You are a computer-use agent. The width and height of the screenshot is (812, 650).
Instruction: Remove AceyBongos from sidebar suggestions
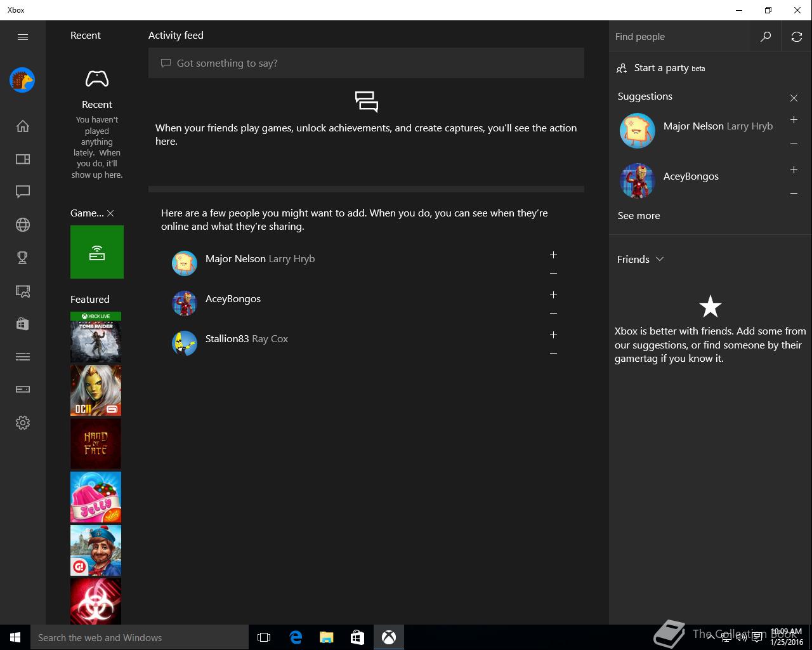coord(794,194)
